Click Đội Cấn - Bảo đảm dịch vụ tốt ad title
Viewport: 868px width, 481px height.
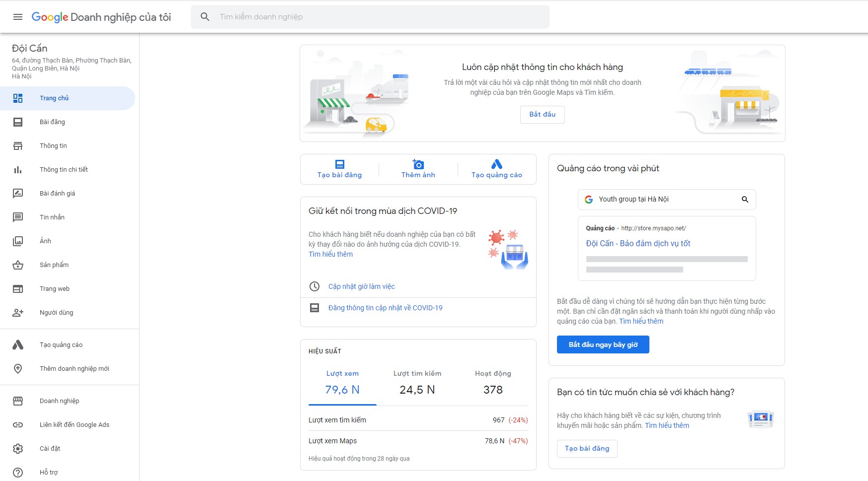pos(638,243)
